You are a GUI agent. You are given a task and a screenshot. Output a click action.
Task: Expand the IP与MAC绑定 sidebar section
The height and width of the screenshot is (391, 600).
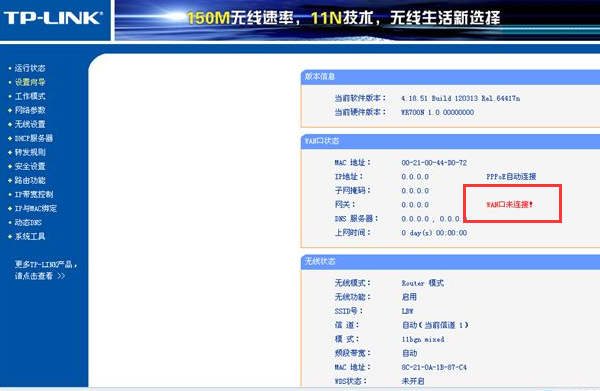36,208
